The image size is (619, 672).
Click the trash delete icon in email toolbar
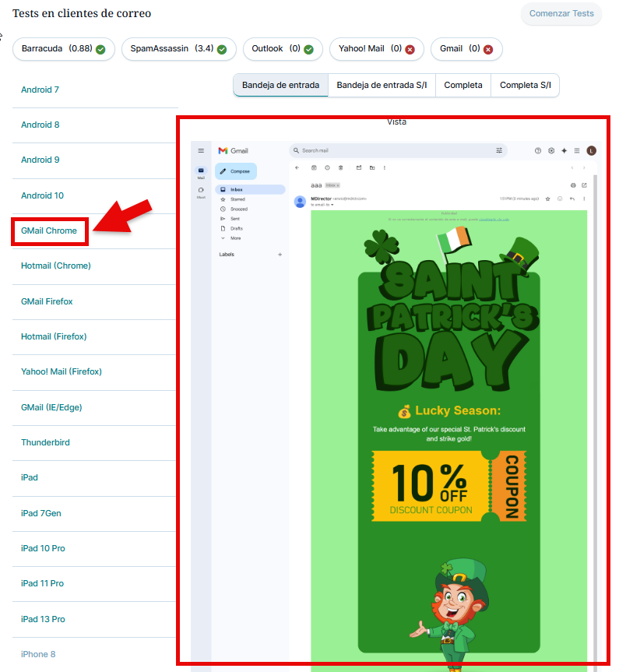341,167
